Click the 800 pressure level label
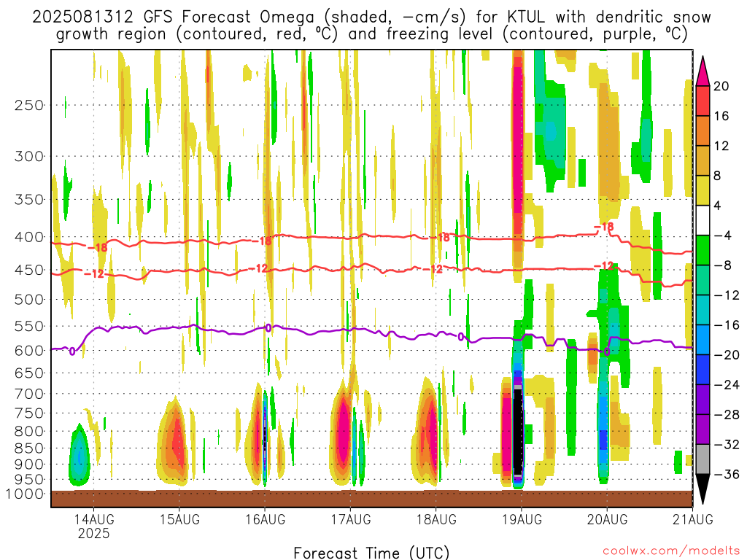Screen dimensions: 747x560 coord(29,432)
